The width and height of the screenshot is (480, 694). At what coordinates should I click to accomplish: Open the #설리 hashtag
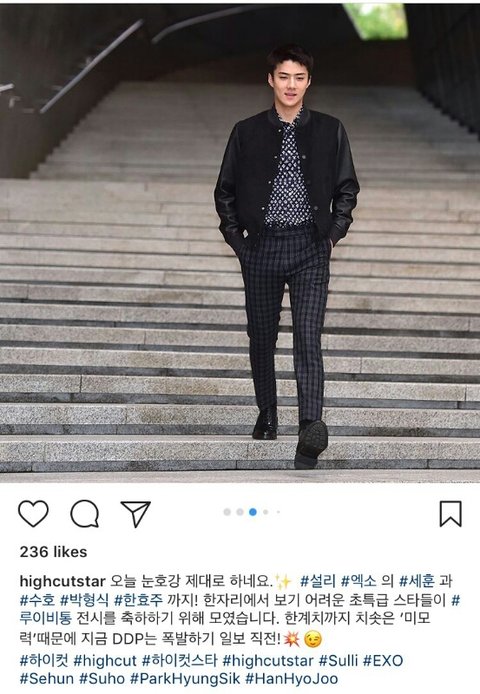pos(317,581)
